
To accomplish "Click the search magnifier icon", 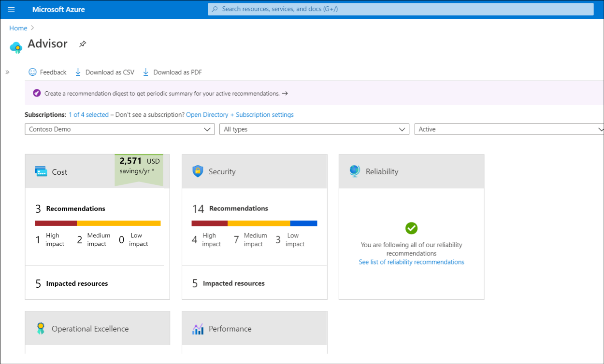I will 215,9.
